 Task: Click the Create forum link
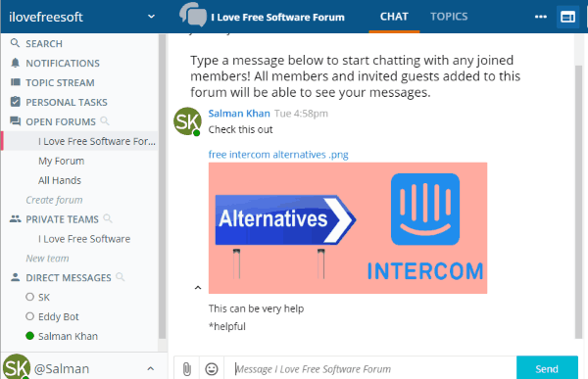coord(54,200)
